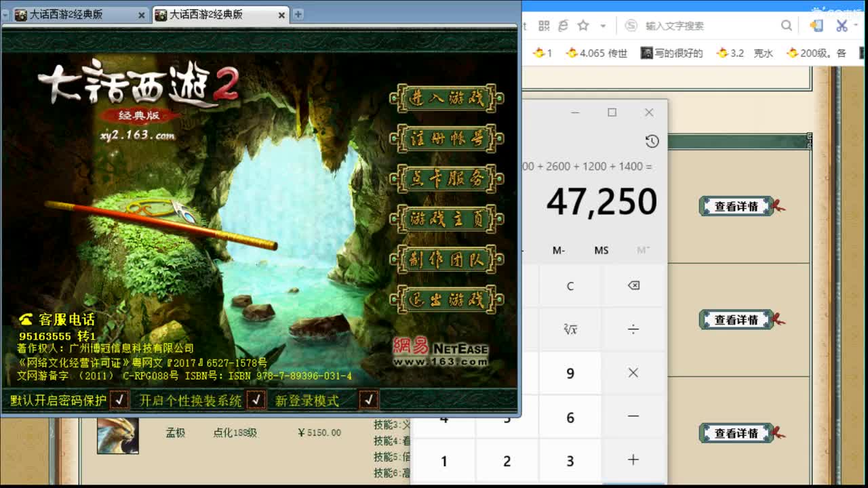The width and height of the screenshot is (868, 488).
Task: Close the second 大话西游2经典版 tab
Action: (281, 15)
